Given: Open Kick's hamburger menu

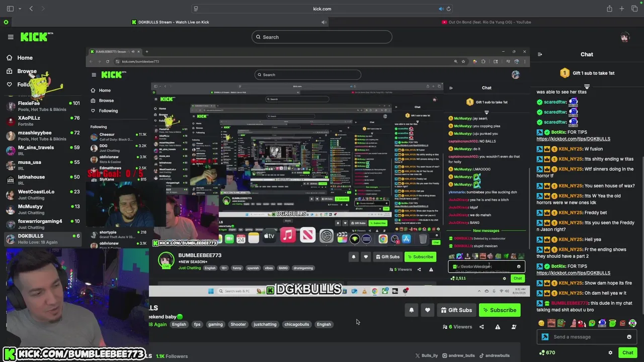Looking at the screenshot, I should pyautogui.click(x=11, y=37).
